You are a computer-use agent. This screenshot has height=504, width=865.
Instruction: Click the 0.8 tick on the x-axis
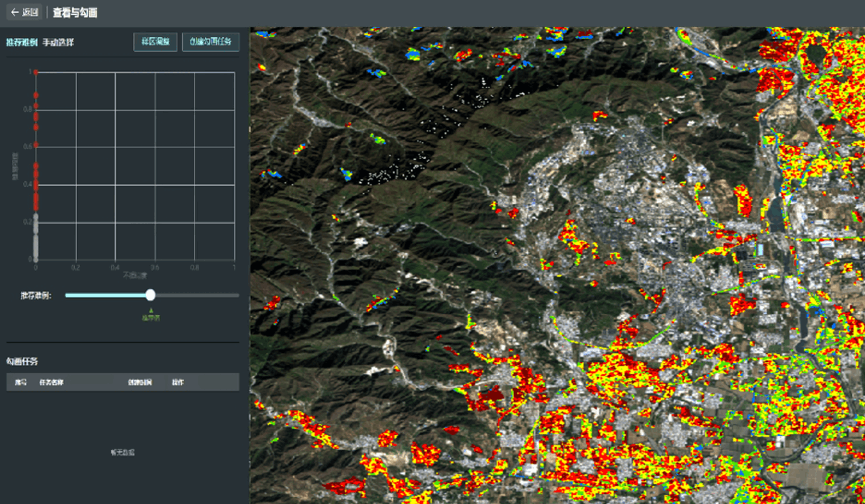pos(194,267)
